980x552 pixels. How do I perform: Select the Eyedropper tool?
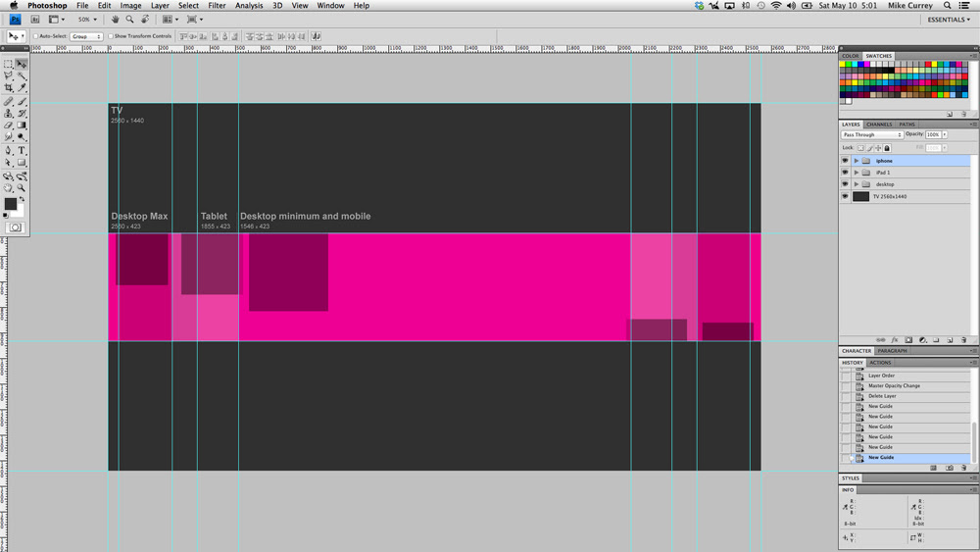22,87
